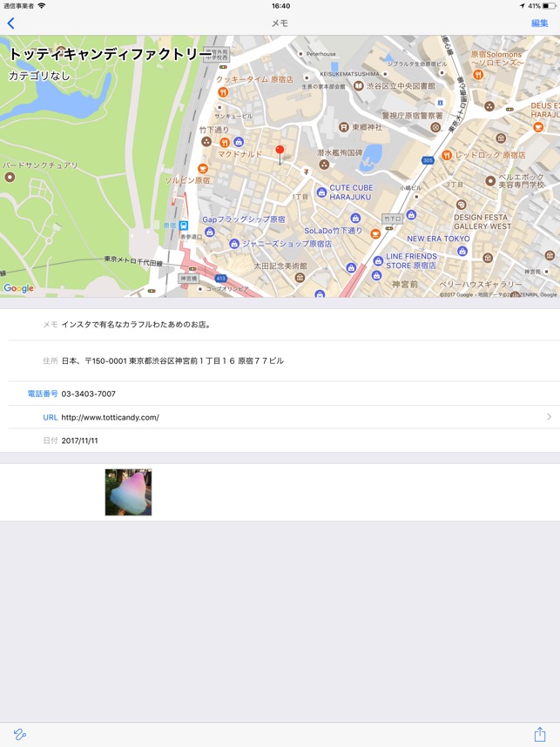Open the share icon at bottom right
This screenshot has height=747, width=560.
539,734
